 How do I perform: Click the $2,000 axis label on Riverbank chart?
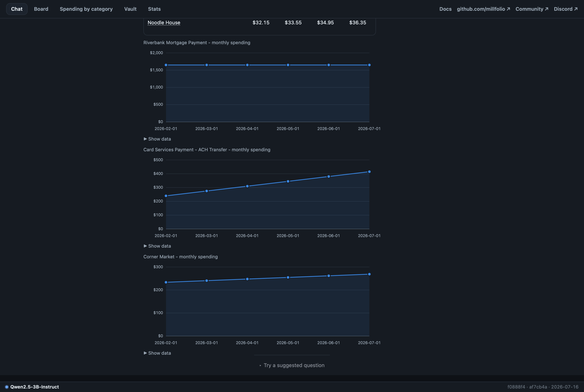coord(157,53)
